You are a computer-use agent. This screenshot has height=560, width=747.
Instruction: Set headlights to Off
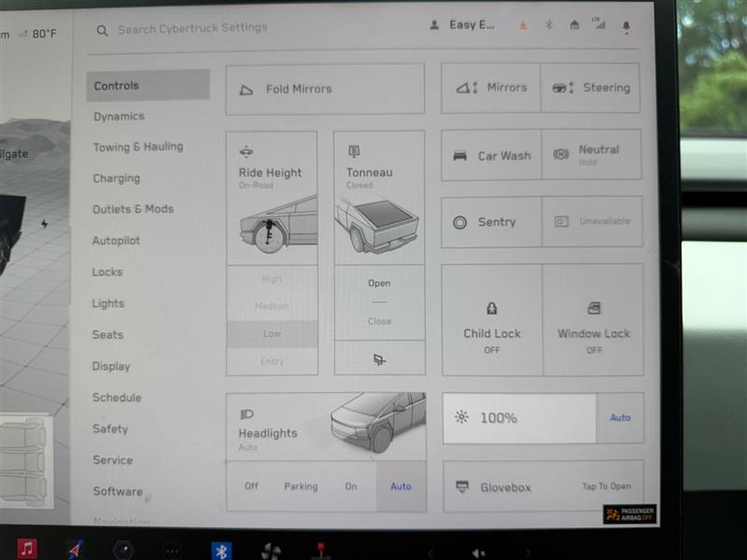251,485
